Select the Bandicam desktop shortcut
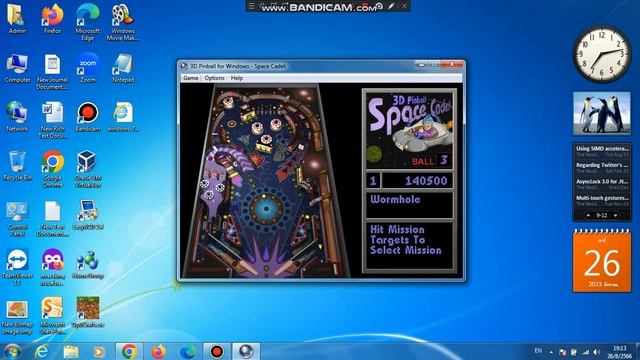This screenshot has width=640, height=360. tap(87, 117)
